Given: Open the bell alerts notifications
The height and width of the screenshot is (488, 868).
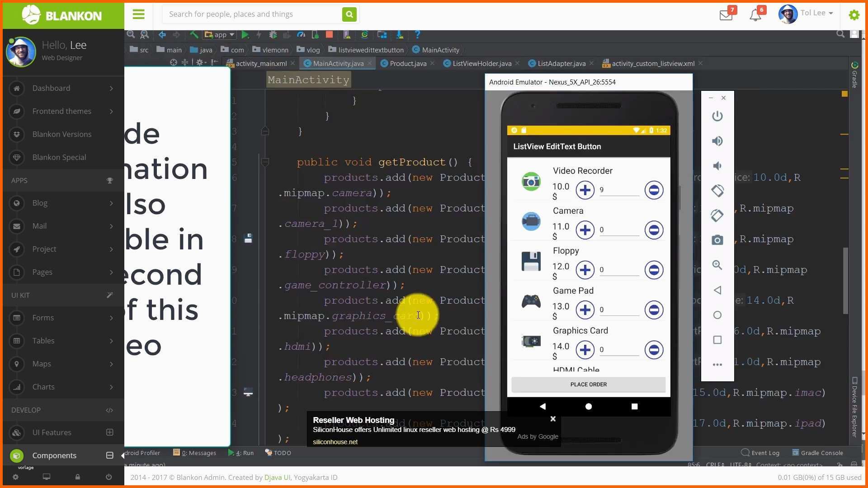Looking at the screenshot, I should 755,15.
